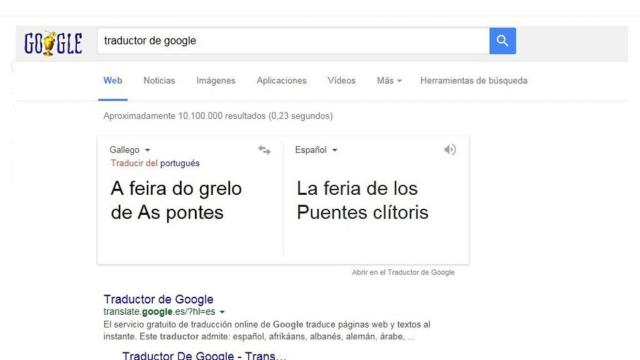Switch to the Imágenes tab
Image resolution: width=640 pixels, height=360 pixels.
tap(216, 81)
